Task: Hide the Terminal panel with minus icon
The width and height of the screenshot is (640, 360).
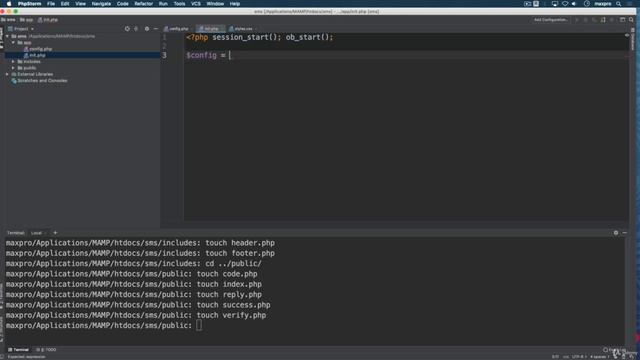Action: tap(624, 233)
